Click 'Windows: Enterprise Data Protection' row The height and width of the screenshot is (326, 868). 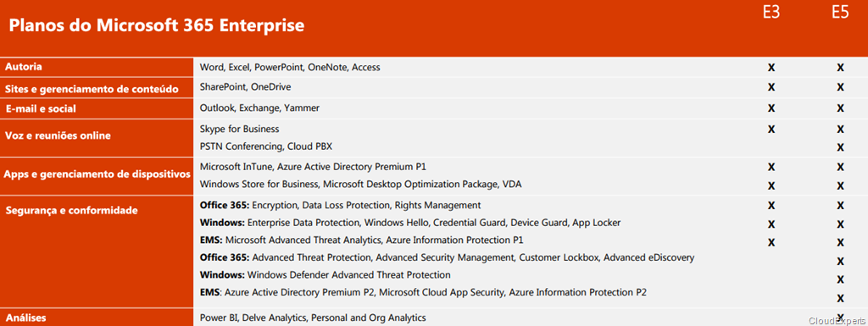pyautogui.click(x=410, y=223)
